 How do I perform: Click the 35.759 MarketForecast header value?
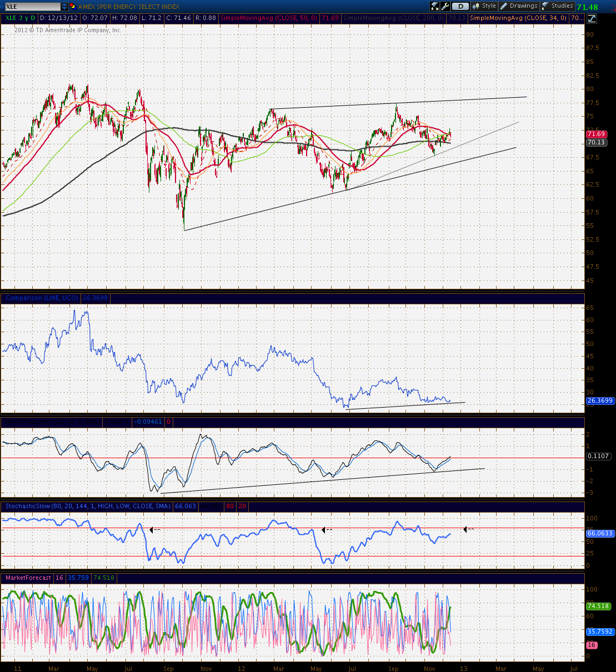pos(78,578)
